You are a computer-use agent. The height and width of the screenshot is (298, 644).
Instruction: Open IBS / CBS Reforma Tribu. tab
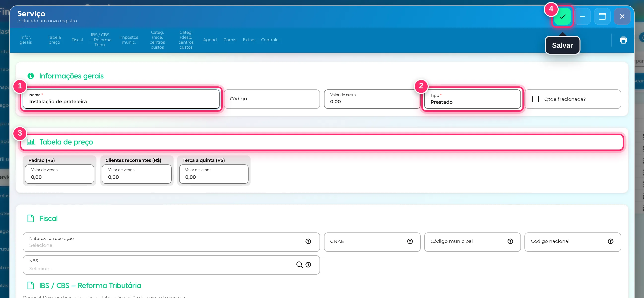(100, 40)
